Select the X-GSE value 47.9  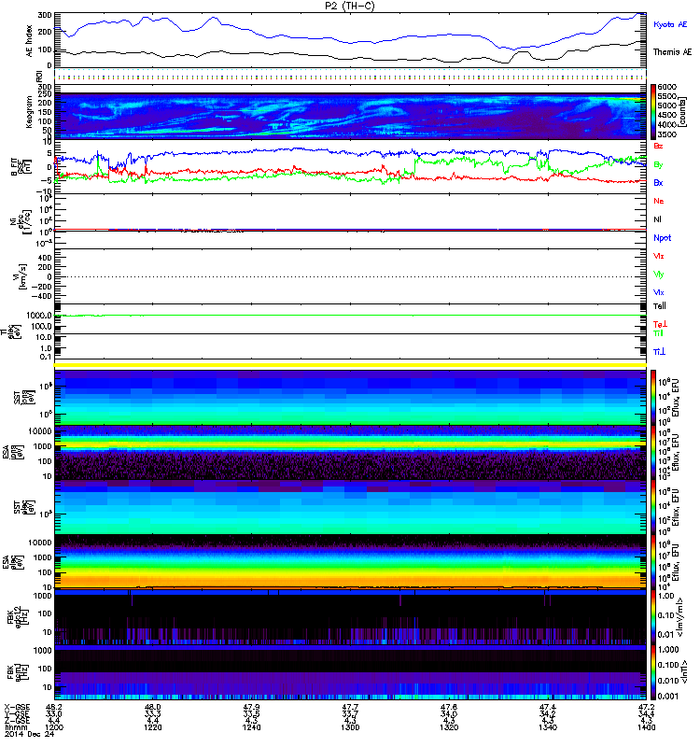pyautogui.click(x=251, y=707)
